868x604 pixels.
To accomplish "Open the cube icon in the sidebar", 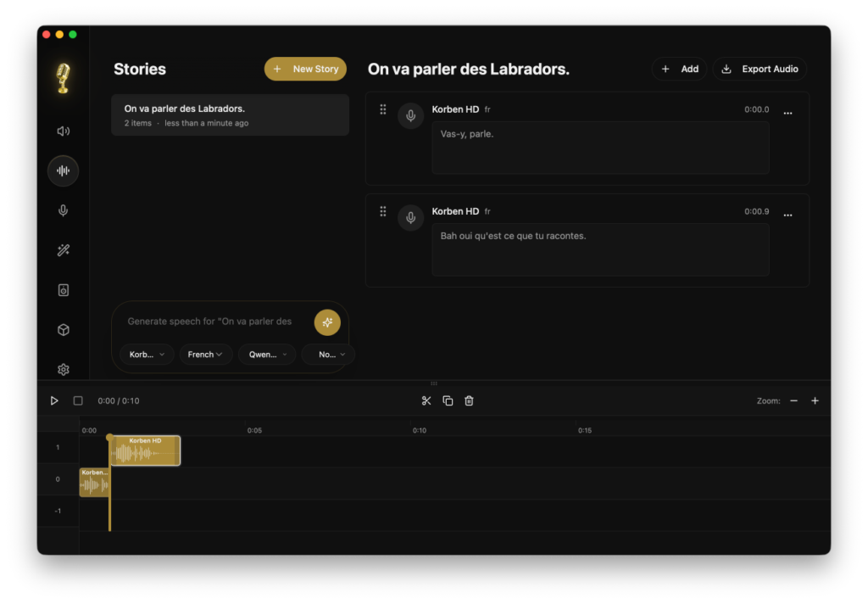I will tap(63, 330).
